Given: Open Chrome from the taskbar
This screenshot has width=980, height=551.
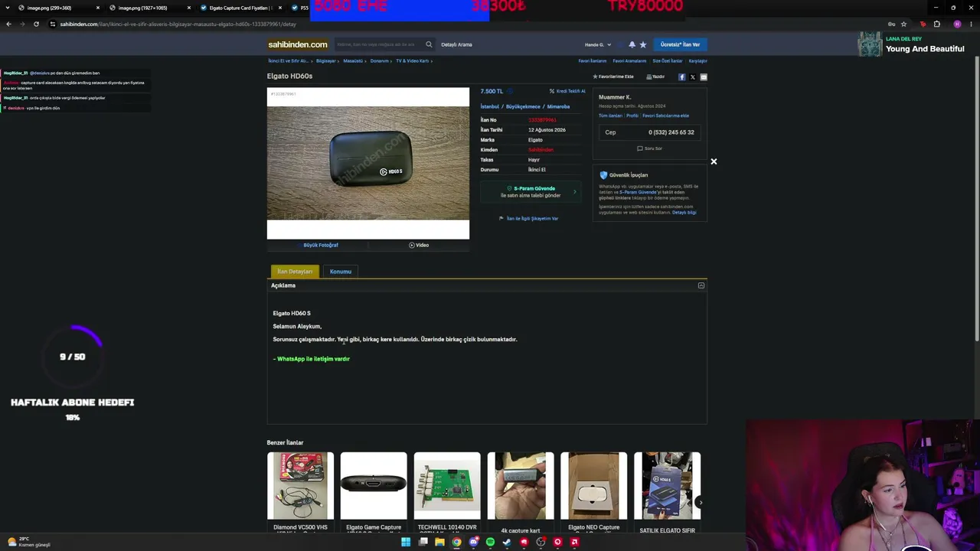Looking at the screenshot, I should coord(456,542).
